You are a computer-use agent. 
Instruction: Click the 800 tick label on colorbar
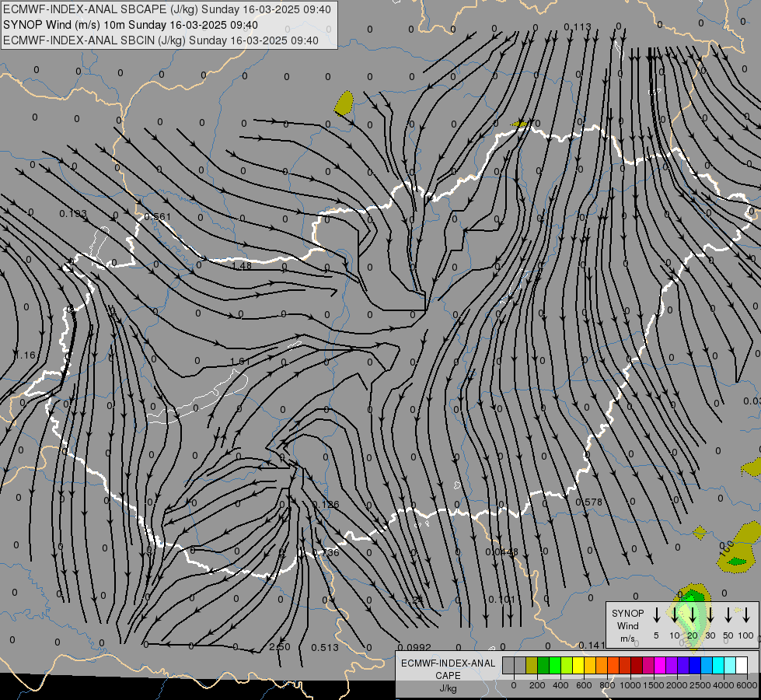click(x=607, y=685)
